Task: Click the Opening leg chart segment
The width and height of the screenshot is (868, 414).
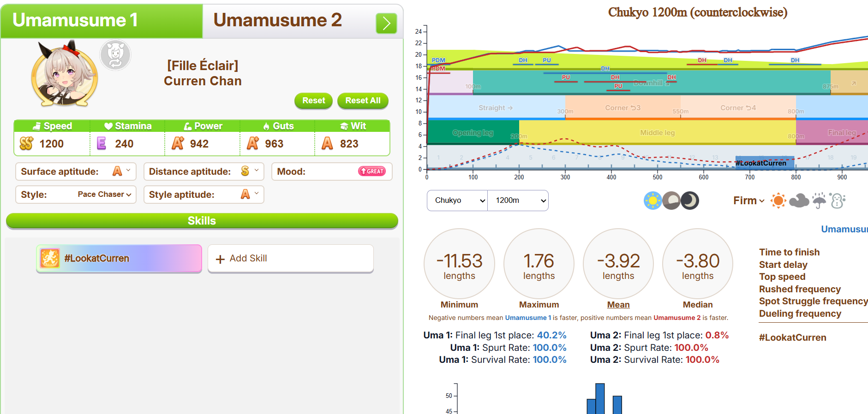Action: coord(473,132)
